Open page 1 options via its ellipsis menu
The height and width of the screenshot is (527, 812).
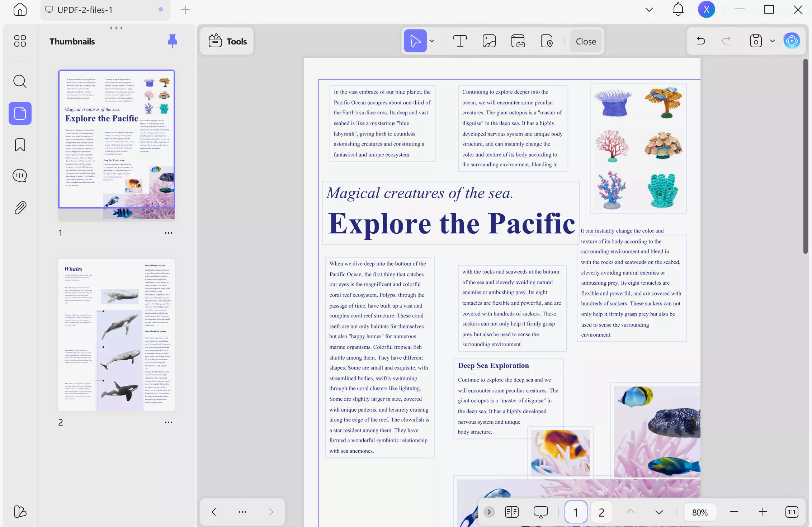click(169, 233)
